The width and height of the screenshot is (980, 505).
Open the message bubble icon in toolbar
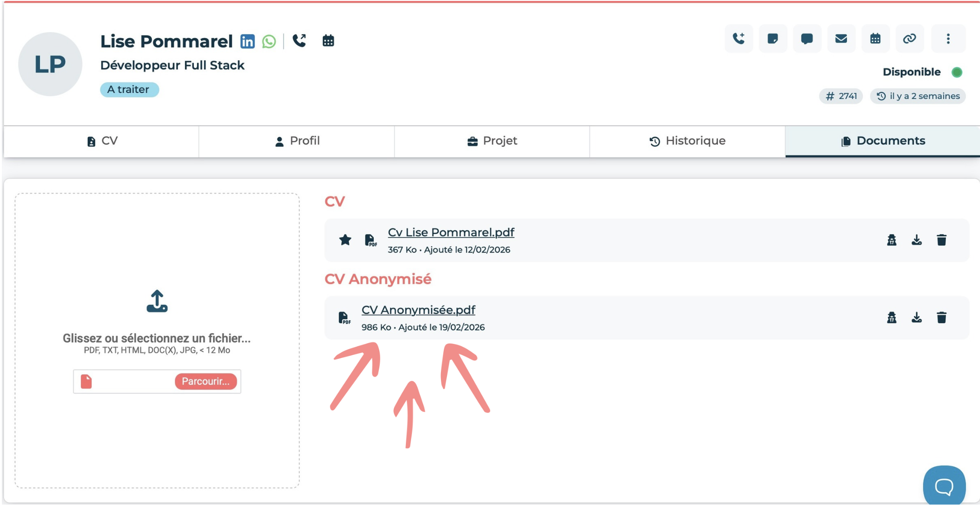point(807,39)
